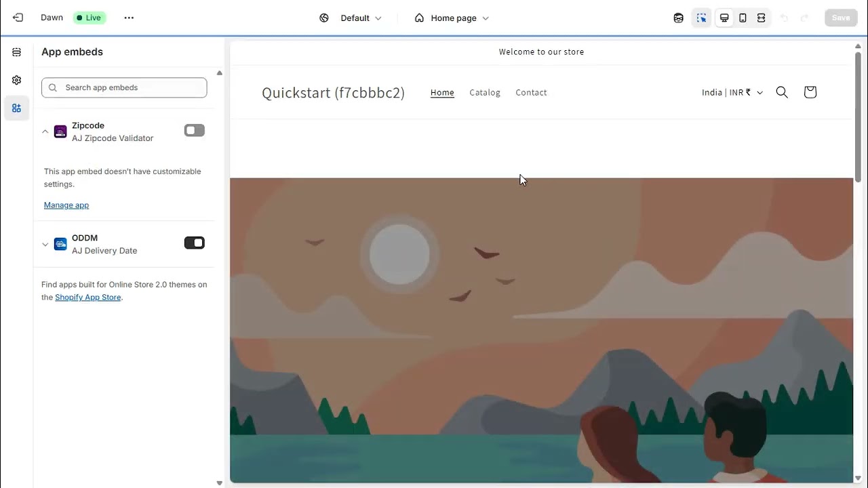The height and width of the screenshot is (488, 868).
Task: Switch to desktop preview icon
Action: 724,18
